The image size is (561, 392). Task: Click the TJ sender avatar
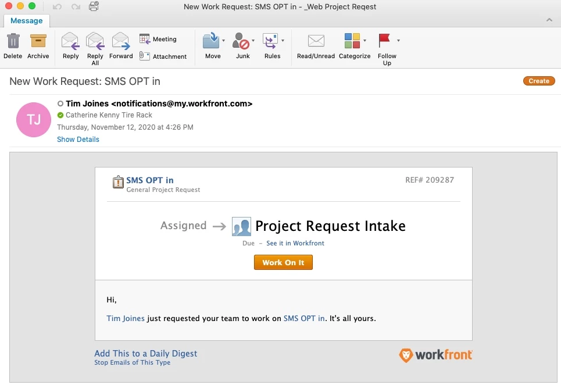coord(34,120)
